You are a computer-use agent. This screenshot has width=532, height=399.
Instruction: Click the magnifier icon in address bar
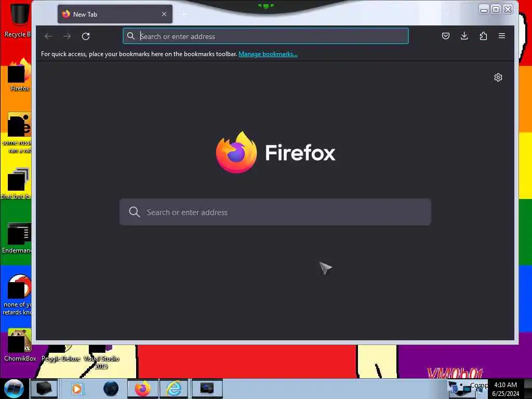[130, 36]
